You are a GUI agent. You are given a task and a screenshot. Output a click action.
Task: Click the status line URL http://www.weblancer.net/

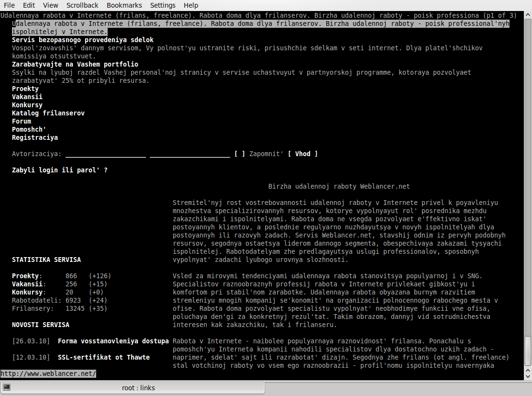pos(48,374)
